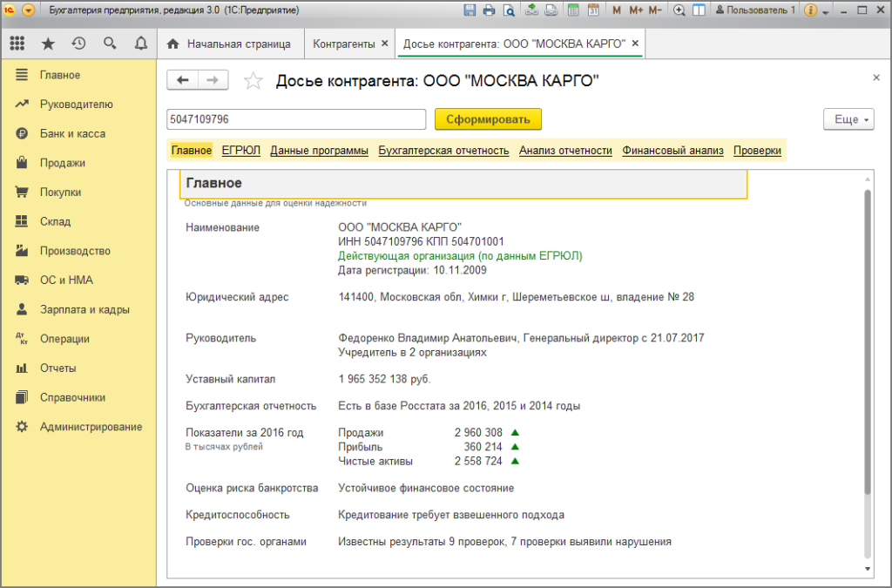Open Проверки section link
Image resolution: width=892 pixels, height=588 pixels.
[x=757, y=150]
